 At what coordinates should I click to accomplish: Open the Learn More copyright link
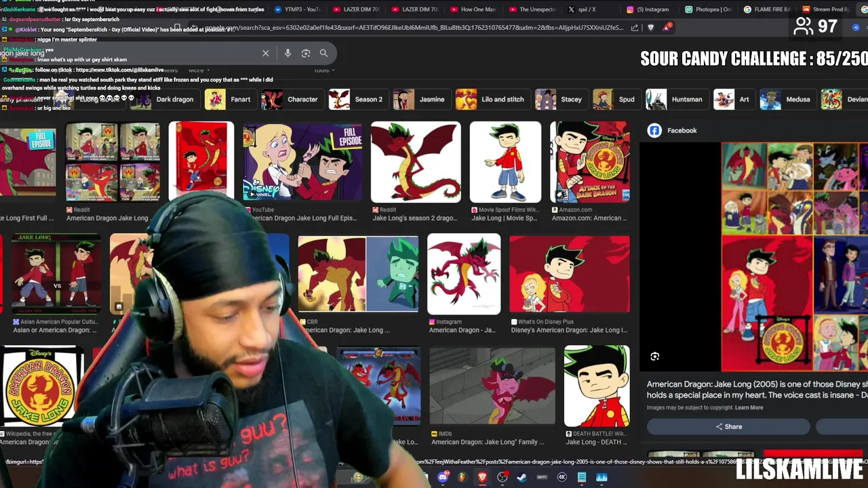point(749,408)
